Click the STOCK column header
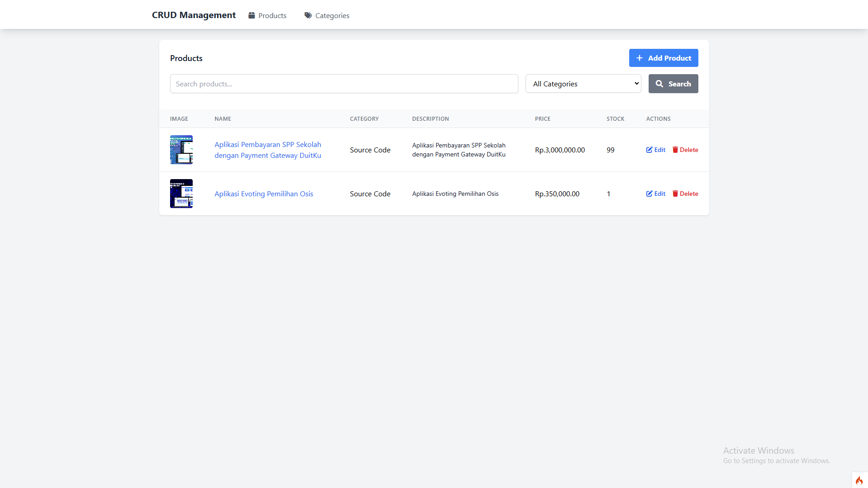The height and width of the screenshot is (488, 868). pos(615,118)
